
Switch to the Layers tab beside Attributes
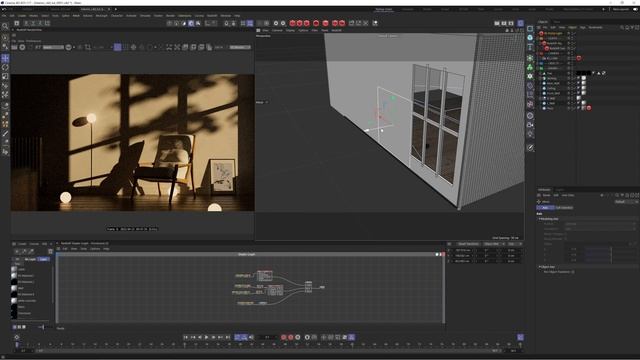560,190
